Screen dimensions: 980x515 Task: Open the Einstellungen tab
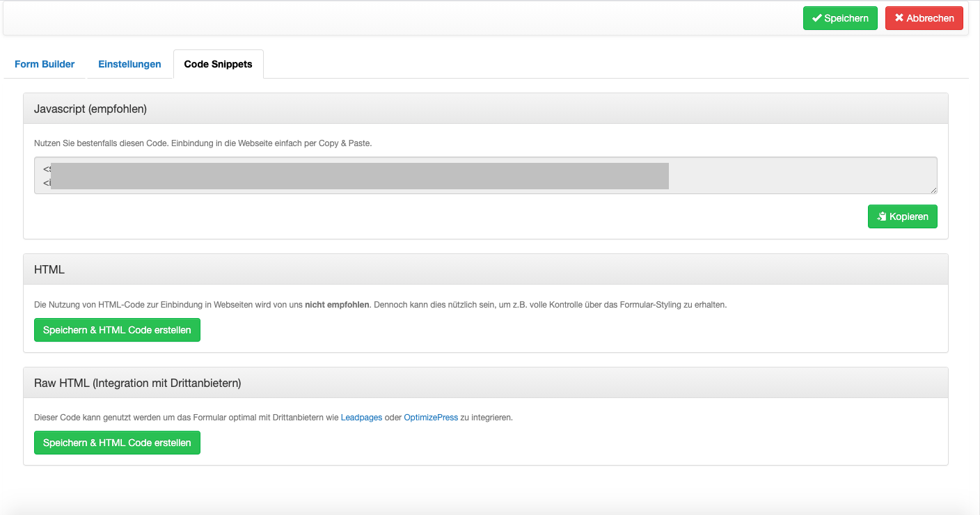[129, 64]
